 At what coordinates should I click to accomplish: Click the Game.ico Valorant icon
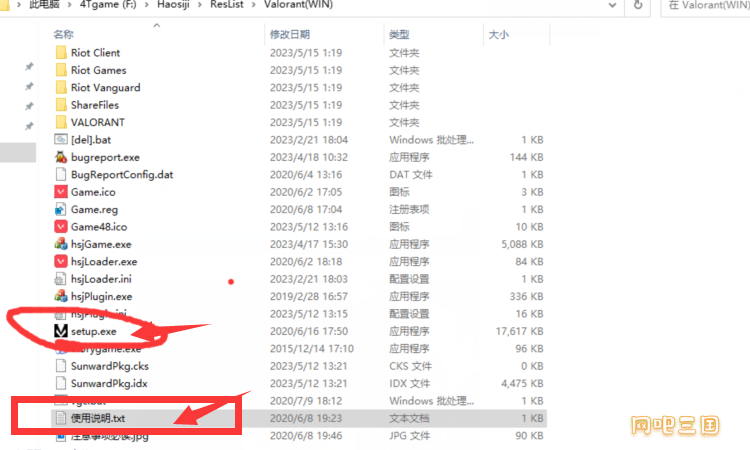(61, 192)
